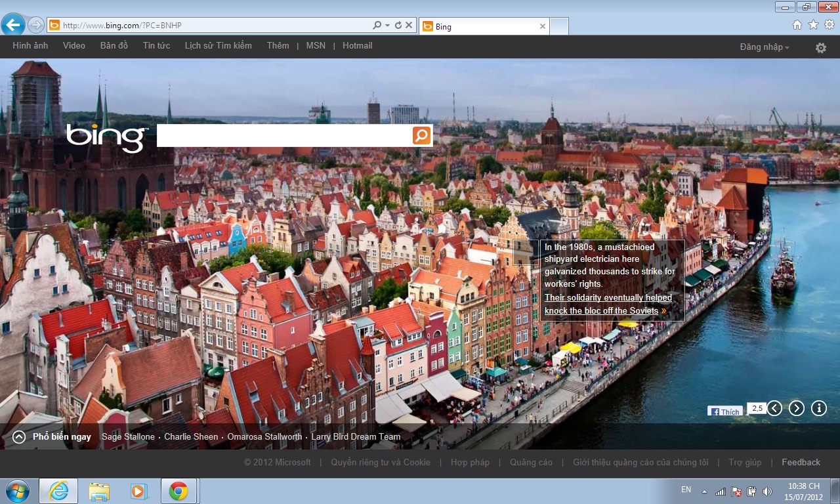Show next homepage image arrow
The width and height of the screenshot is (840, 504).
797,408
